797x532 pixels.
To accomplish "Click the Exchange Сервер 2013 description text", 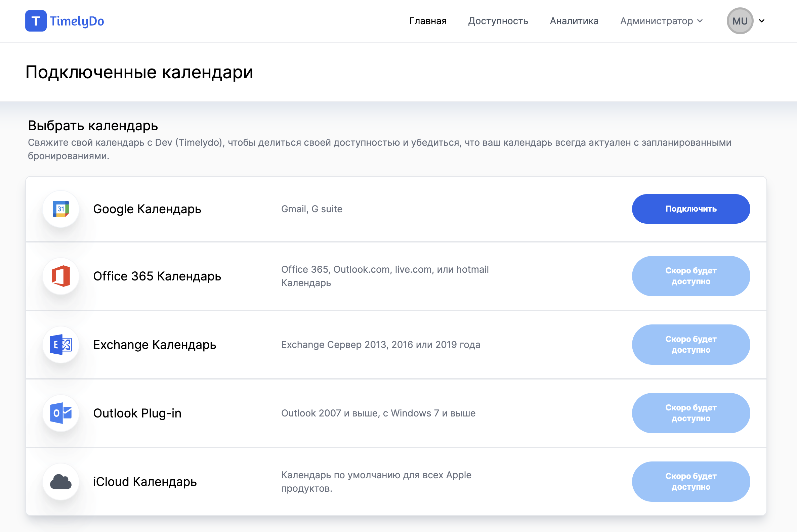I will click(380, 345).
